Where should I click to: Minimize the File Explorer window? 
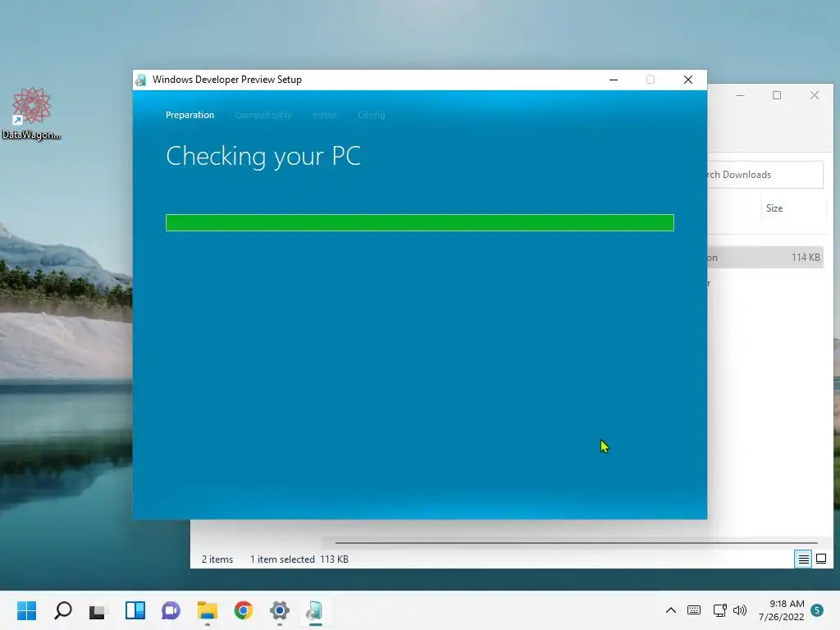click(740, 95)
